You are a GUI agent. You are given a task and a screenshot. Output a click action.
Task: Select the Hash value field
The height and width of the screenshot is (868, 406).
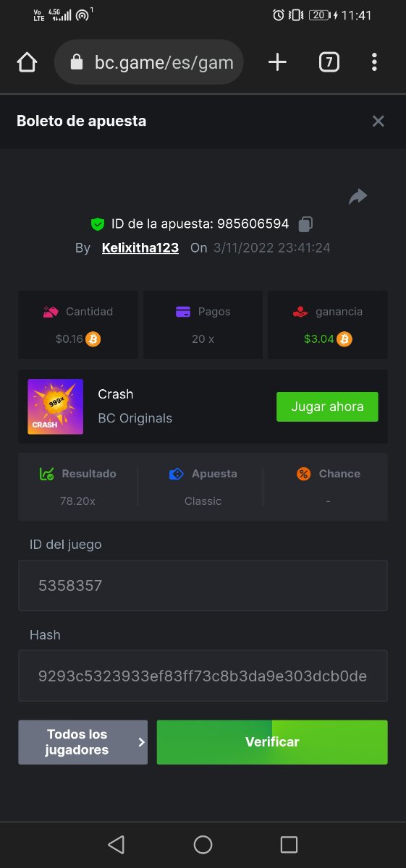point(203,676)
